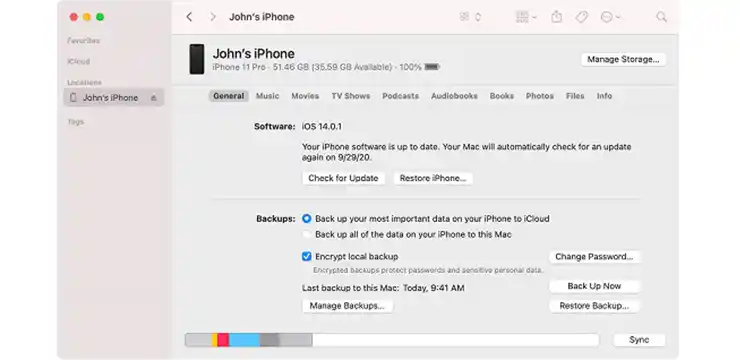
Task: Open the More actions ellipsis menu
Action: (x=610, y=17)
